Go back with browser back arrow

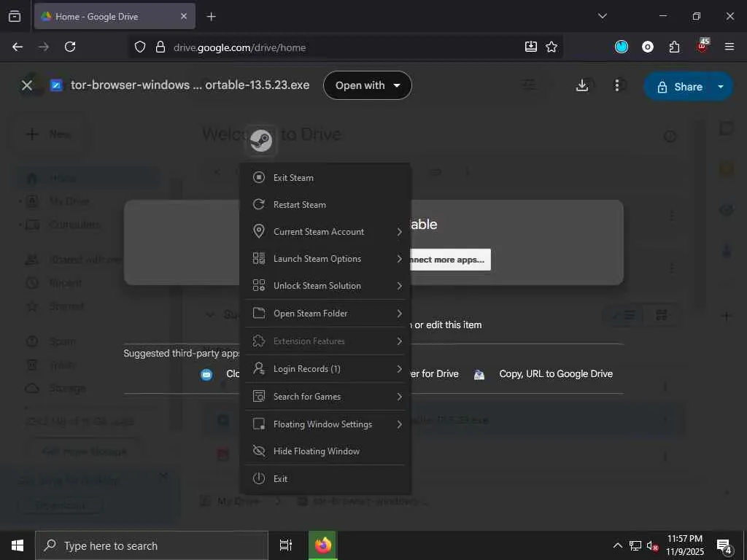click(x=18, y=47)
